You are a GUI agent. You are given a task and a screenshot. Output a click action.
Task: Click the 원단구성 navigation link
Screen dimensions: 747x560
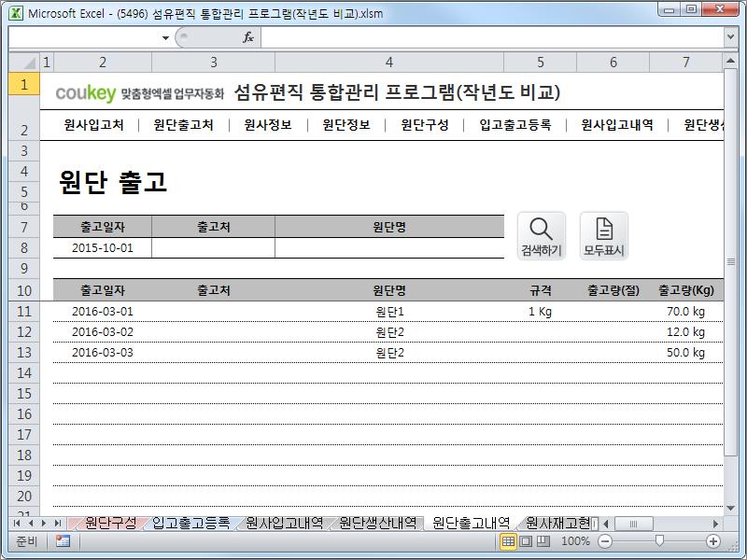tap(425, 125)
